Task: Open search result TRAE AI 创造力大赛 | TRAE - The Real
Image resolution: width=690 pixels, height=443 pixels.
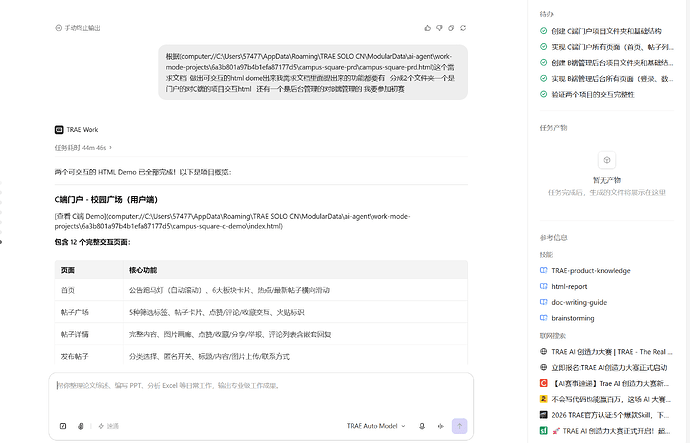Action: pos(612,351)
